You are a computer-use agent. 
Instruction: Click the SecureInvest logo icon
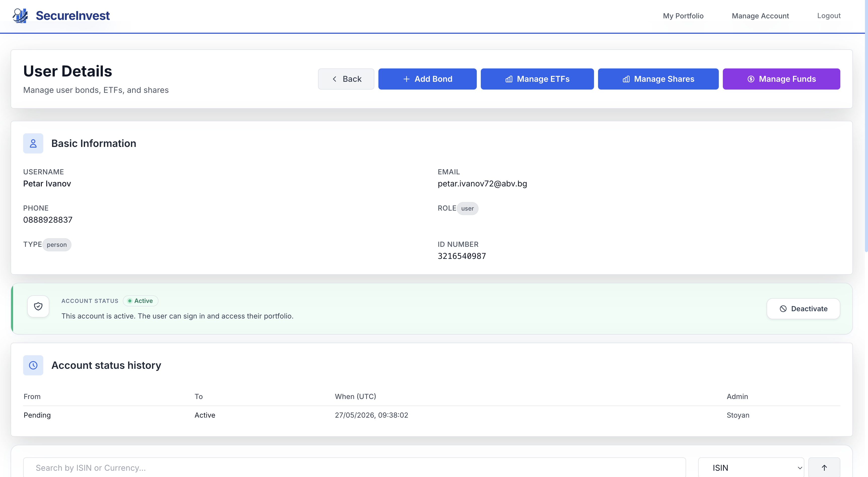click(20, 16)
